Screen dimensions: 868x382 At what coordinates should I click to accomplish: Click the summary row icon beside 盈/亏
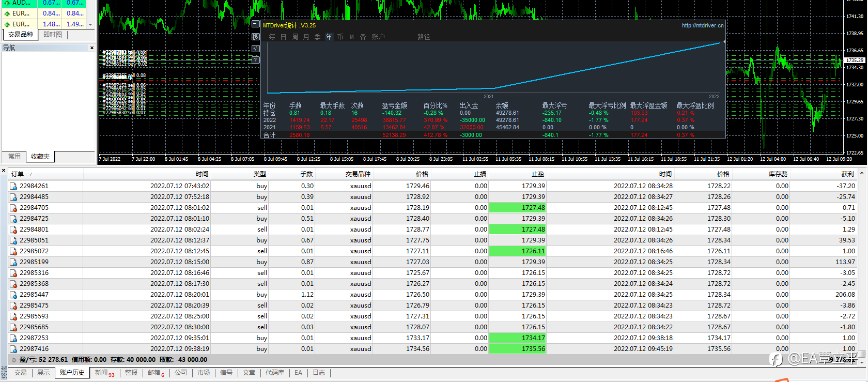point(13,360)
